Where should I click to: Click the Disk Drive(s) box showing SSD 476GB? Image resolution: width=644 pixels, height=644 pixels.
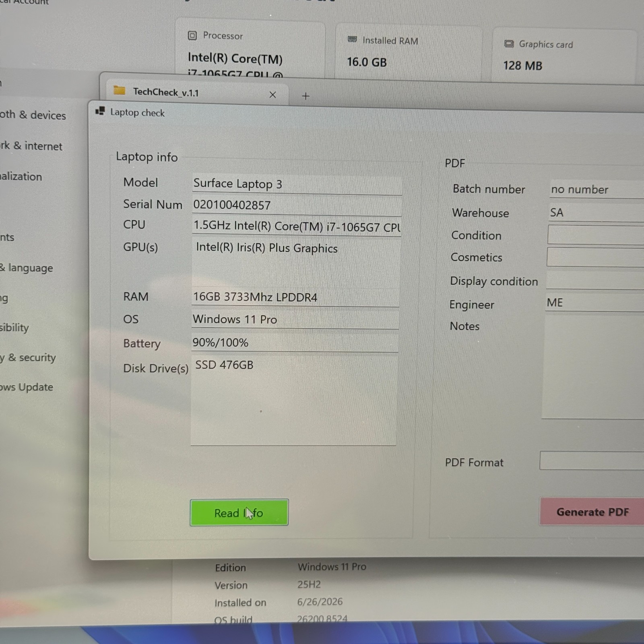point(294,400)
